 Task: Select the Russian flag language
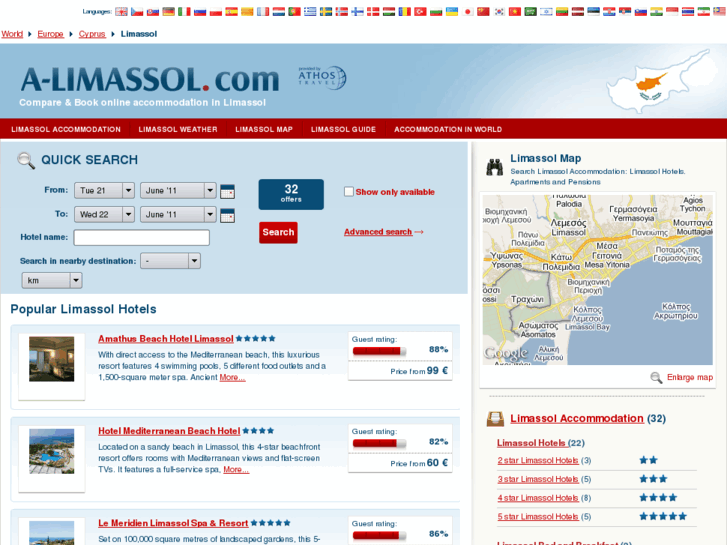tap(200, 12)
